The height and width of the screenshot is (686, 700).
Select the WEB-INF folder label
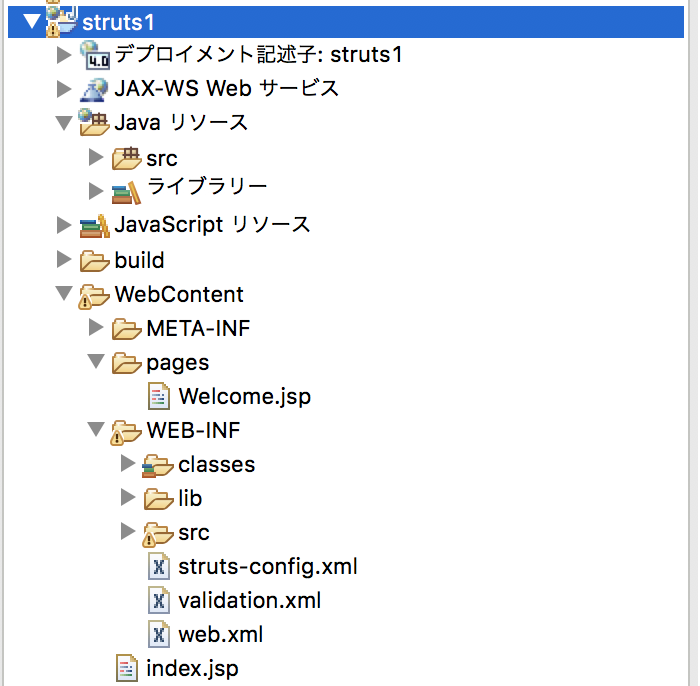coord(193,431)
